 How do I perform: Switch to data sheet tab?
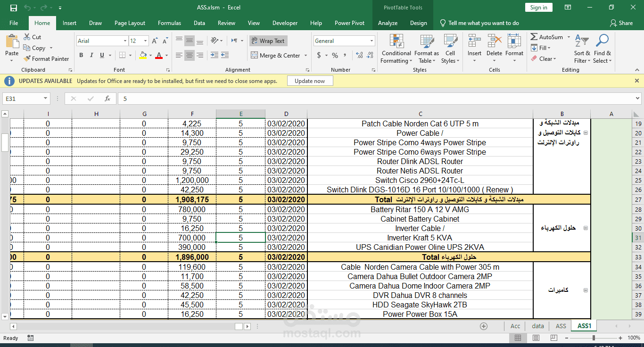tap(538, 326)
